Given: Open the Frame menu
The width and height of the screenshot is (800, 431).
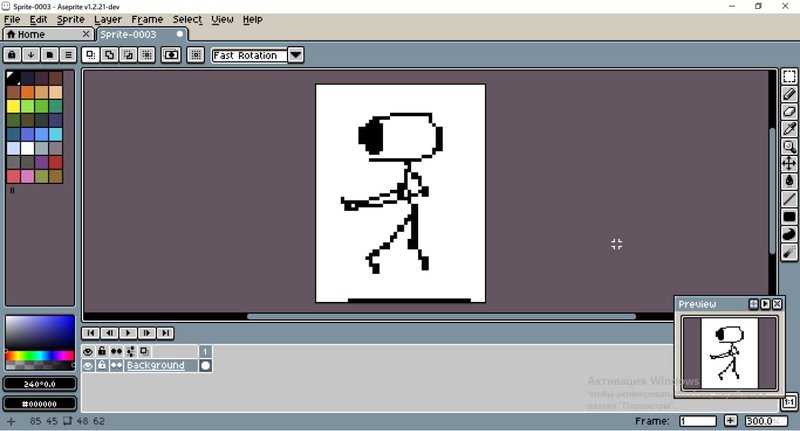Looking at the screenshot, I should pyautogui.click(x=147, y=19).
